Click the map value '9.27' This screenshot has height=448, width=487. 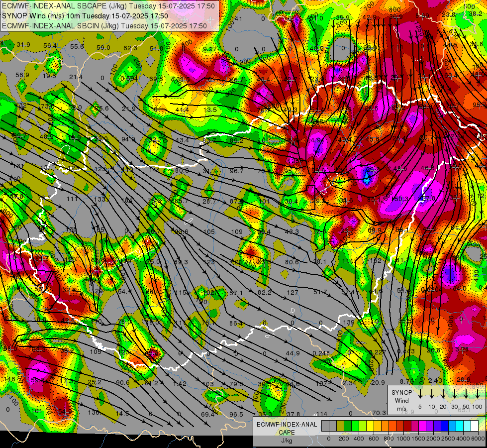pos(210,49)
